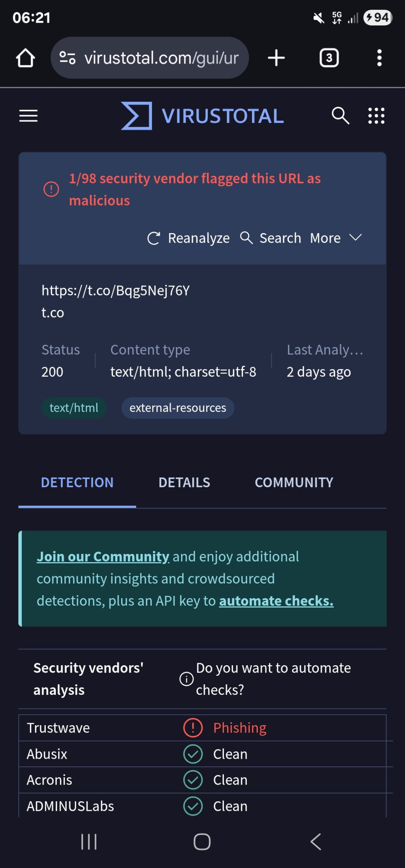Click the VirusTotal logo
The image size is (405, 868).
[202, 116]
